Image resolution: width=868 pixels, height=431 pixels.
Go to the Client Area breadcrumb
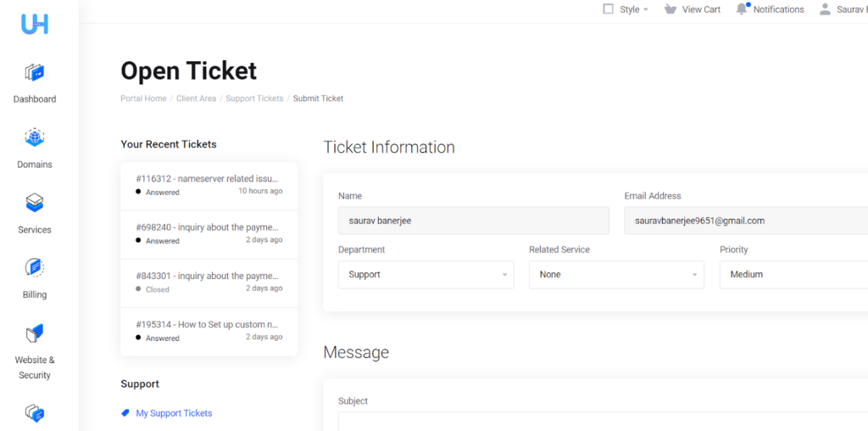click(x=196, y=98)
